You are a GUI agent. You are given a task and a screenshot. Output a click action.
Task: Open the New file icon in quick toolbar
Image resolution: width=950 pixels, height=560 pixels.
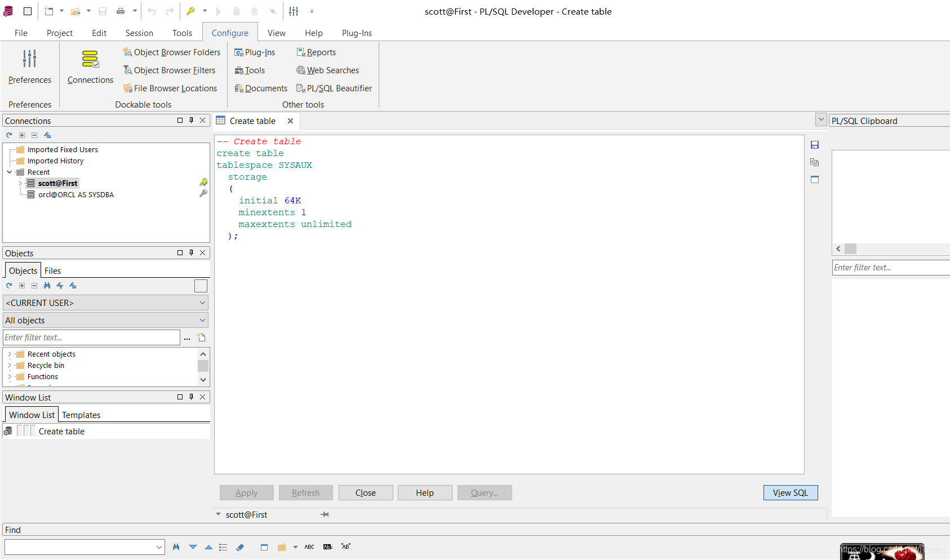pyautogui.click(x=48, y=11)
